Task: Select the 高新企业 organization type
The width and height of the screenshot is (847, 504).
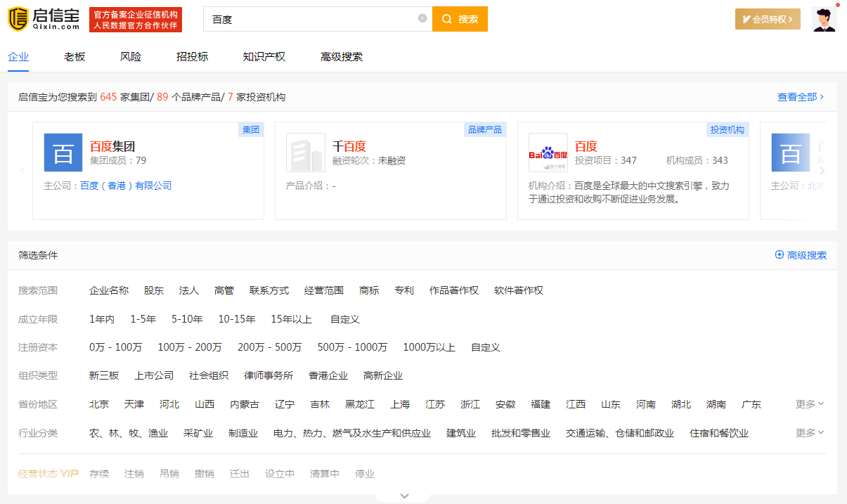Action: [x=383, y=375]
